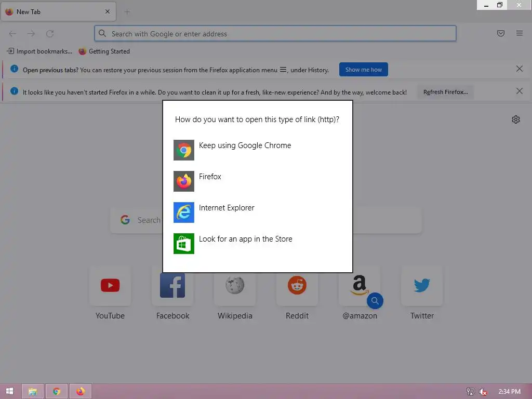Viewport: 532px width, 399px height.
Task: Open new tab page settings gear
Action: [516, 119]
